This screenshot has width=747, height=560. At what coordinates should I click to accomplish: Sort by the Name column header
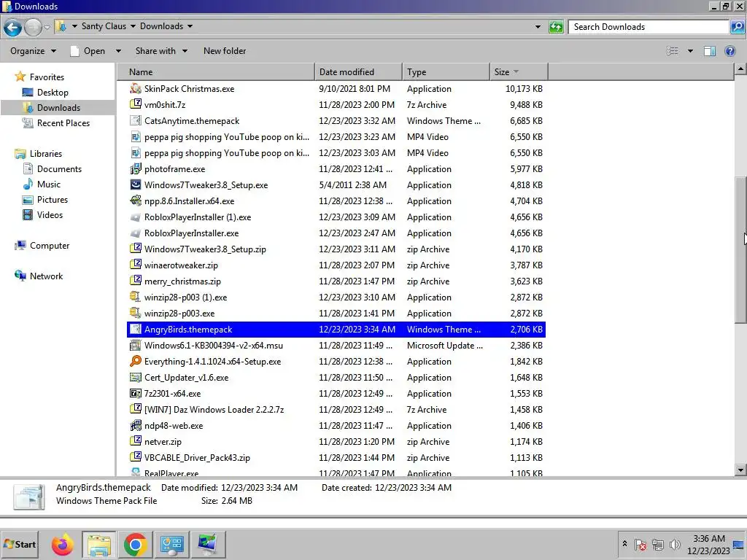pyautogui.click(x=216, y=72)
